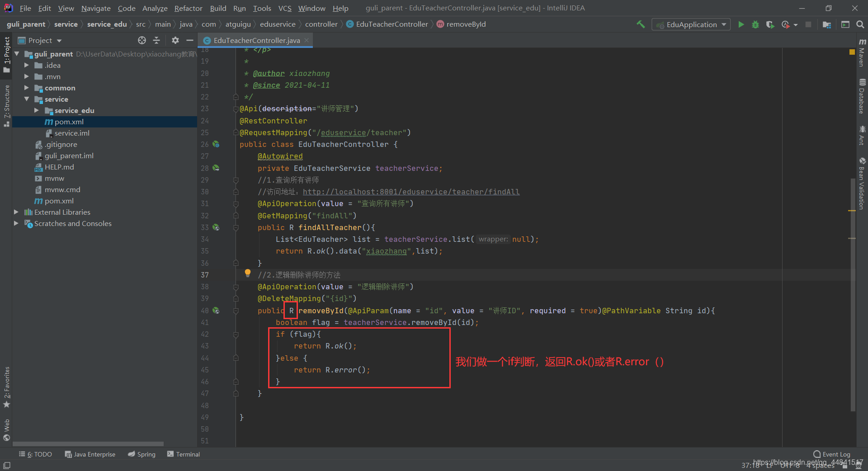Image resolution: width=868 pixels, height=471 pixels.
Task: Run with Coverage icon in toolbar
Action: [x=770, y=24]
